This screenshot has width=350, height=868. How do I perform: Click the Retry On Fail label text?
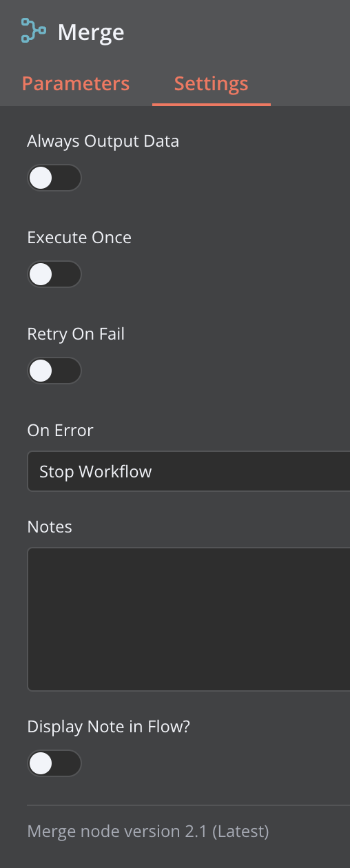pyautogui.click(x=76, y=334)
